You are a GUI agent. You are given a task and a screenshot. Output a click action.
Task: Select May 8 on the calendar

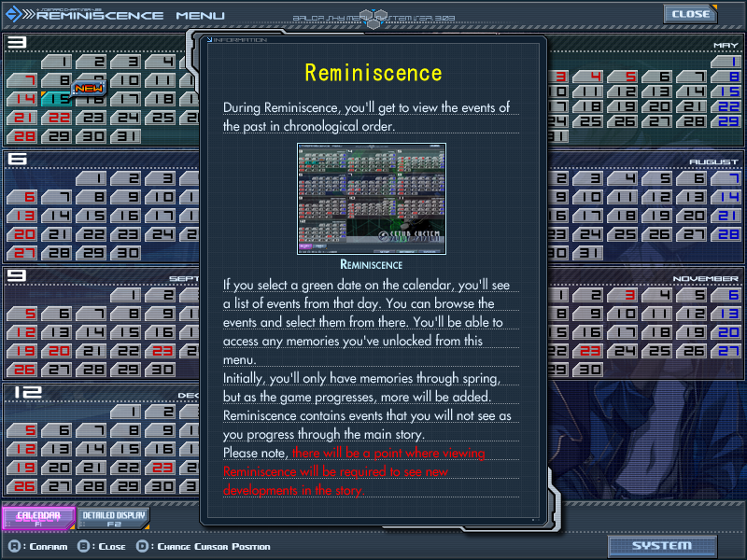(726, 77)
